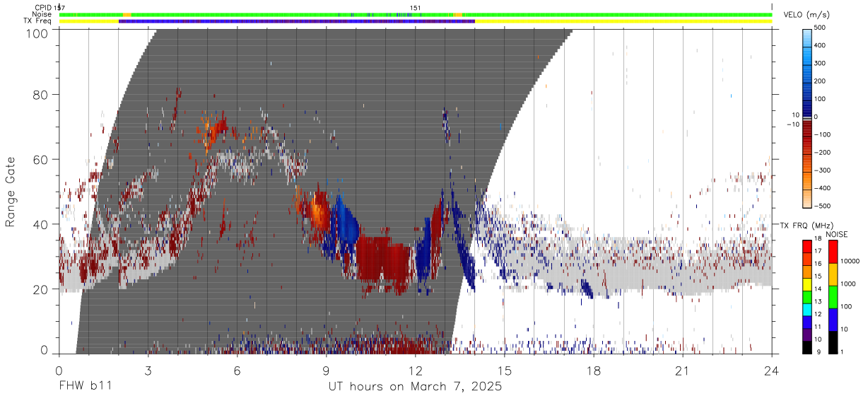The width and height of the screenshot is (868, 401).
Task: Click the 'NOISE' legend title
Action: 835,234
